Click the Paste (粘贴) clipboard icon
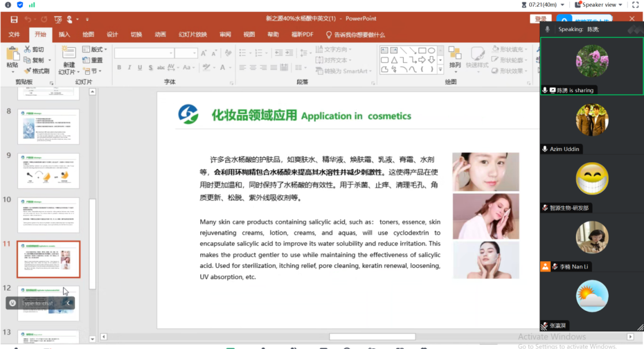 12,55
